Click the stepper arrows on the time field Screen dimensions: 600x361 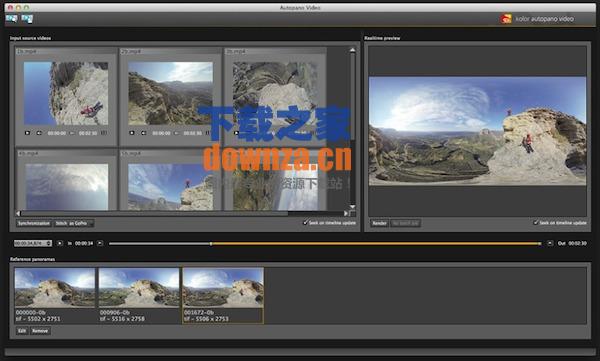(49, 243)
